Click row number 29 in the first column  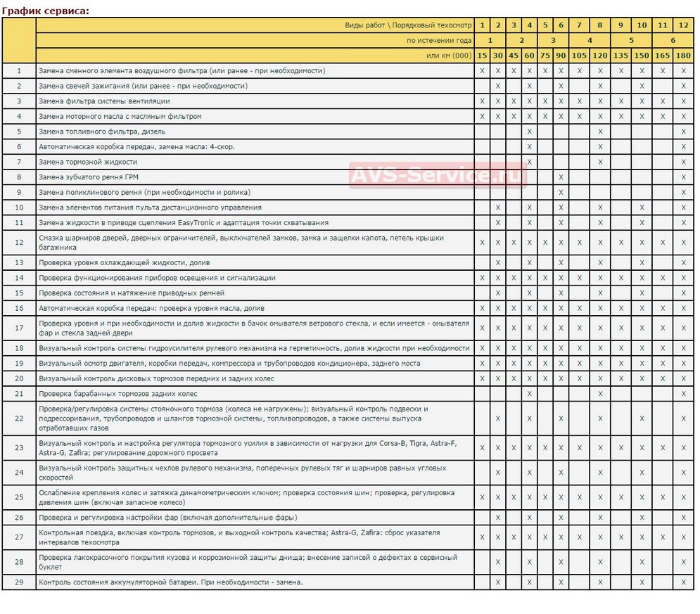(x=19, y=582)
